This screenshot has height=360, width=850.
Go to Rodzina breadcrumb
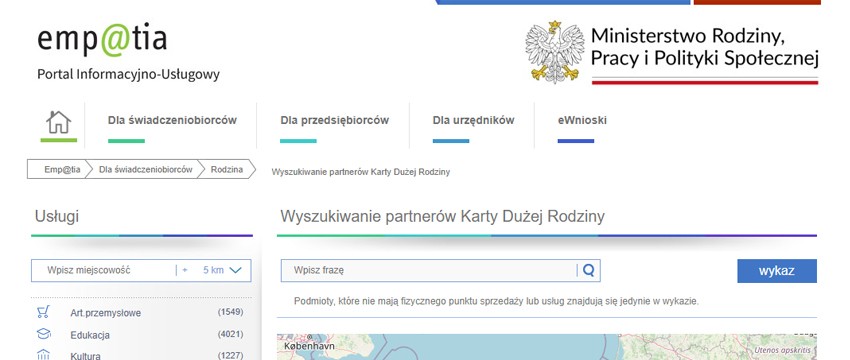[227, 170]
